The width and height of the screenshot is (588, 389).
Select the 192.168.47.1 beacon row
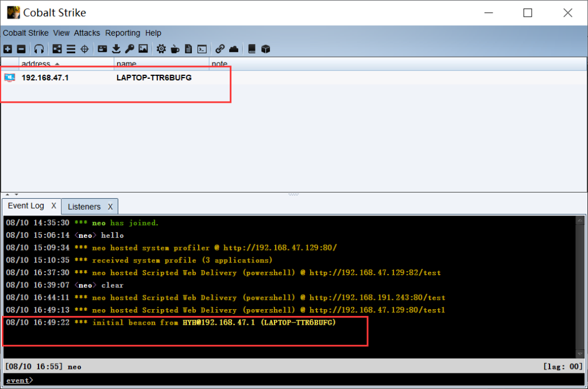tap(115, 78)
